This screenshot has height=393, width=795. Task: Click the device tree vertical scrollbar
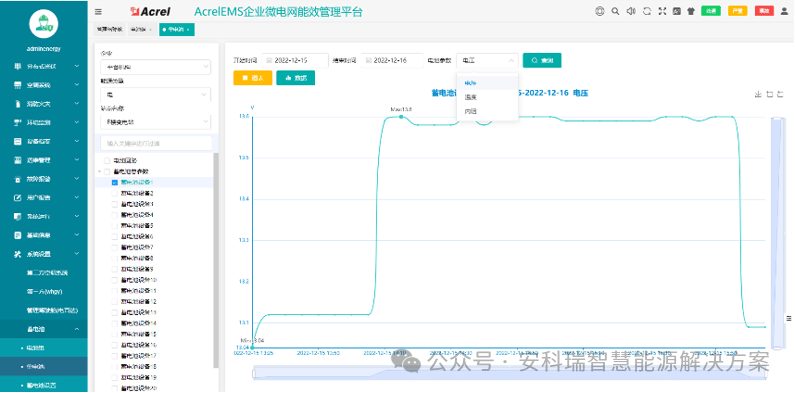point(216,260)
